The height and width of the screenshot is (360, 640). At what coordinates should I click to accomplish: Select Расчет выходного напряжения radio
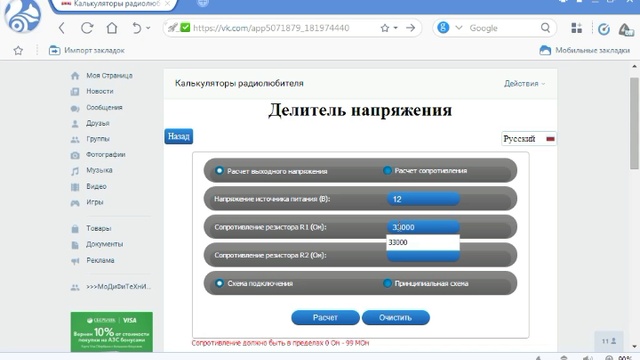tap(219, 171)
